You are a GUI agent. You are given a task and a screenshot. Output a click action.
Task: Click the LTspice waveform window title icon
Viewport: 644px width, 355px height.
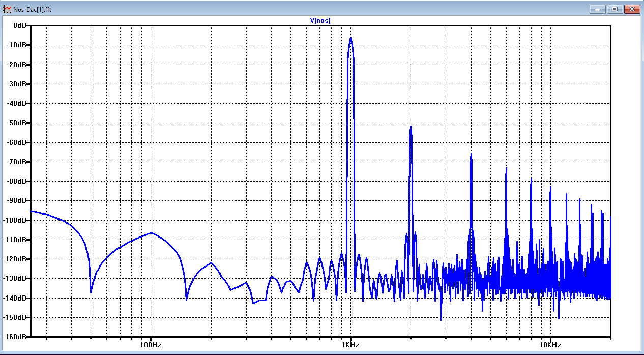click(7, 9)
